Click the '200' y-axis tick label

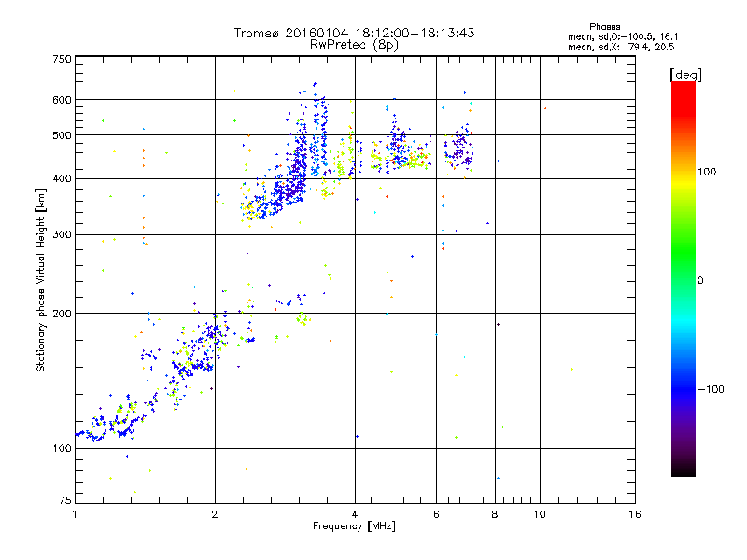[x=62, y=314]
